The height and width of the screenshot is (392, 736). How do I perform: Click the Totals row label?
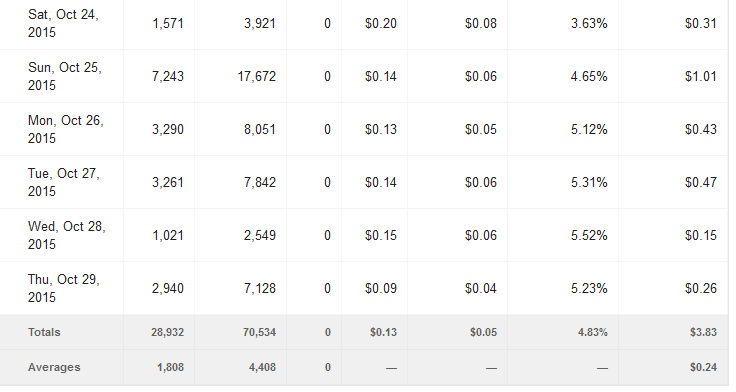pyautogui.click(x=44, y=332)
